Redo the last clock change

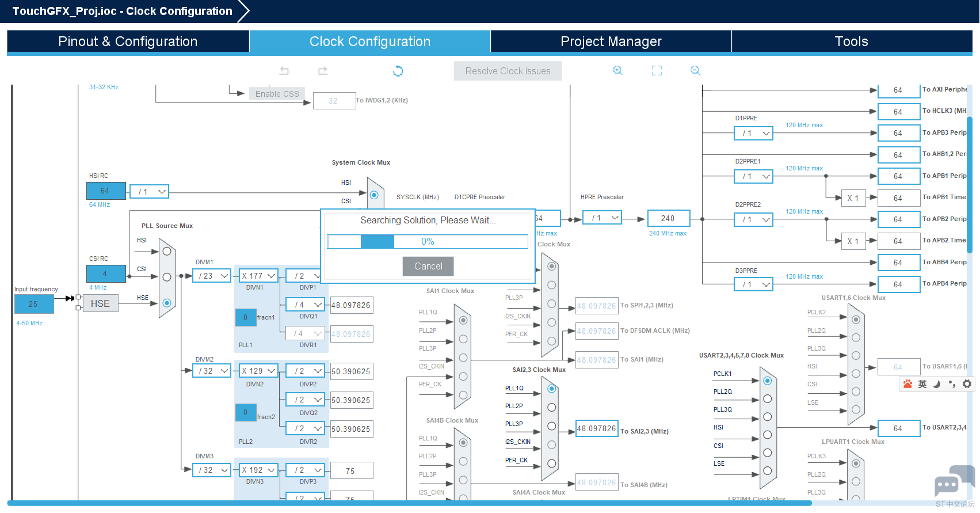[x=323, y=71]
